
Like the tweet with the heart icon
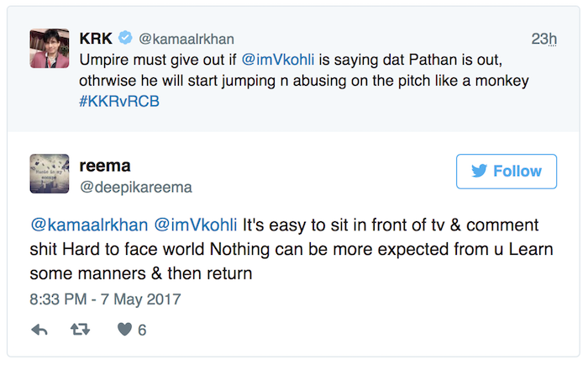pyautogui.click(x=124, y=330)
